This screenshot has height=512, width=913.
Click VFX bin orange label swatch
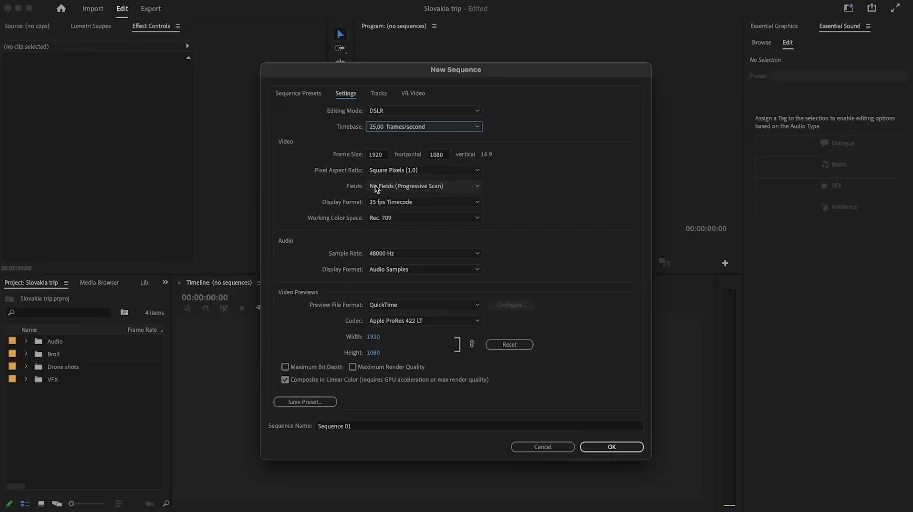pos(12,379)
